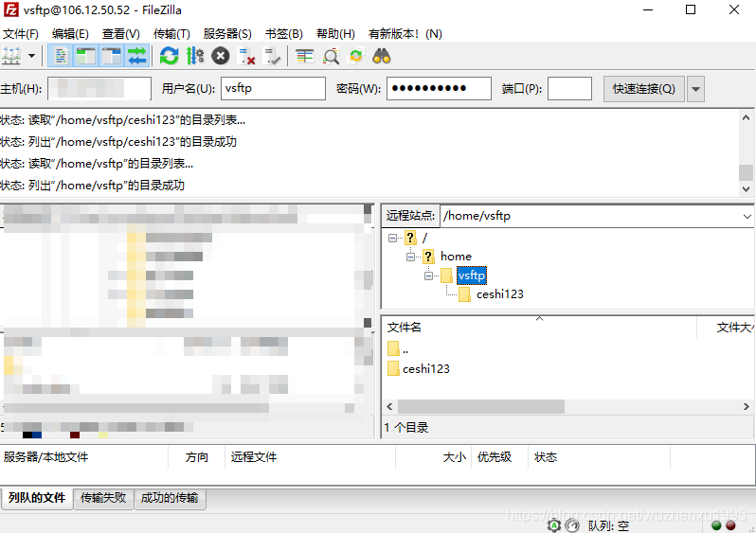Click message log scroll up arrow
This screenshot has height=533, width=756.
click(x=746, y=117)
